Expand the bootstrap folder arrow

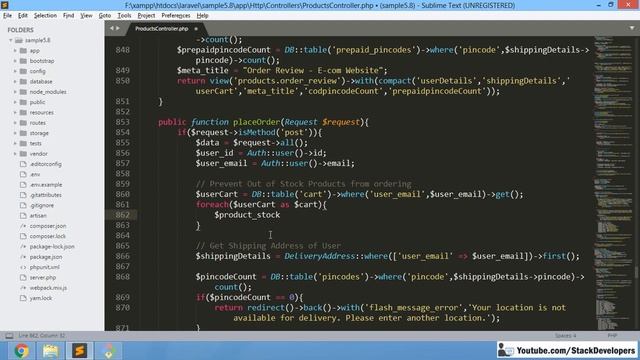pyautogui.click(x=16, y=61)
